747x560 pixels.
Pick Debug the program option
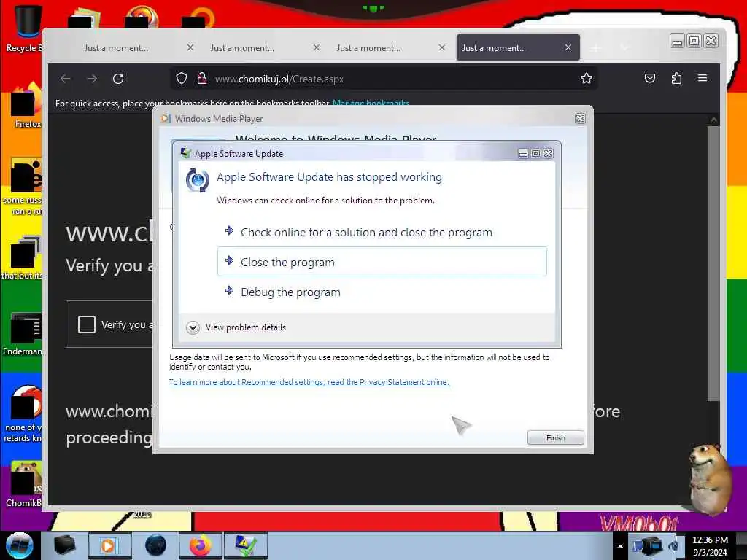tap(382, 292)
